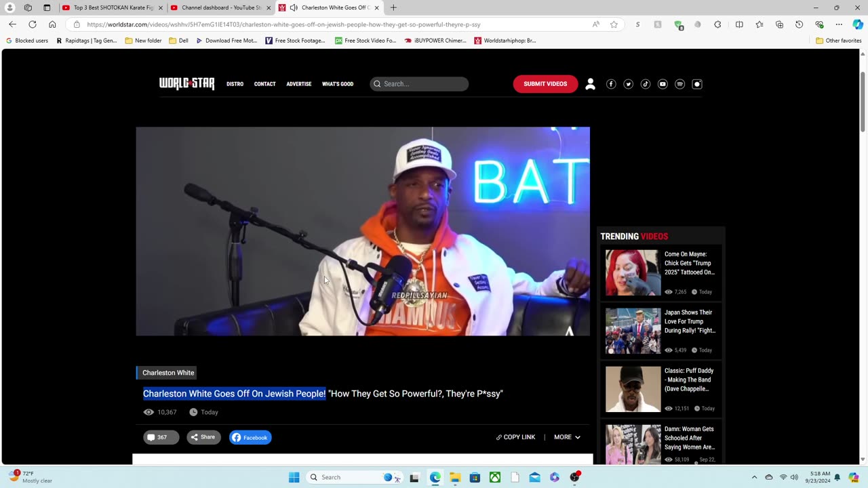The width and height of the screenshot is (868, 488).
Task: Open the CONTACT menu item
Action: [264, 84]
